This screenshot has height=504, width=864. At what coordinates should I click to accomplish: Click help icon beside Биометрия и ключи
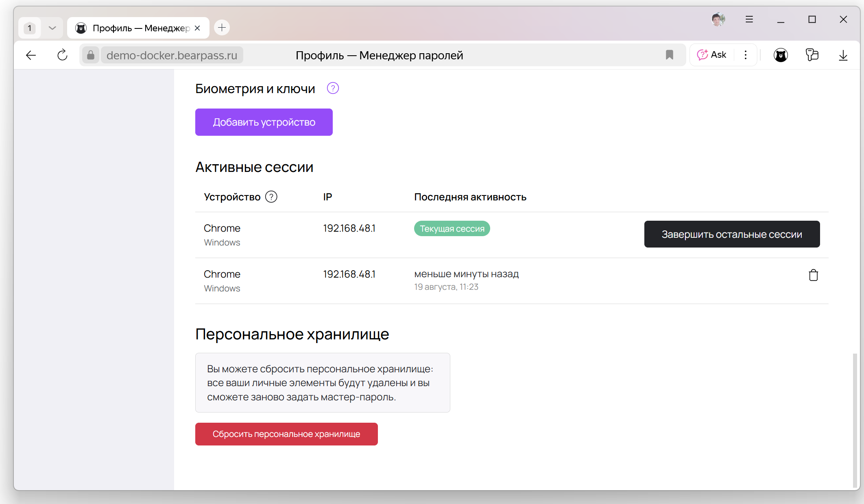(x=333, y=88)
